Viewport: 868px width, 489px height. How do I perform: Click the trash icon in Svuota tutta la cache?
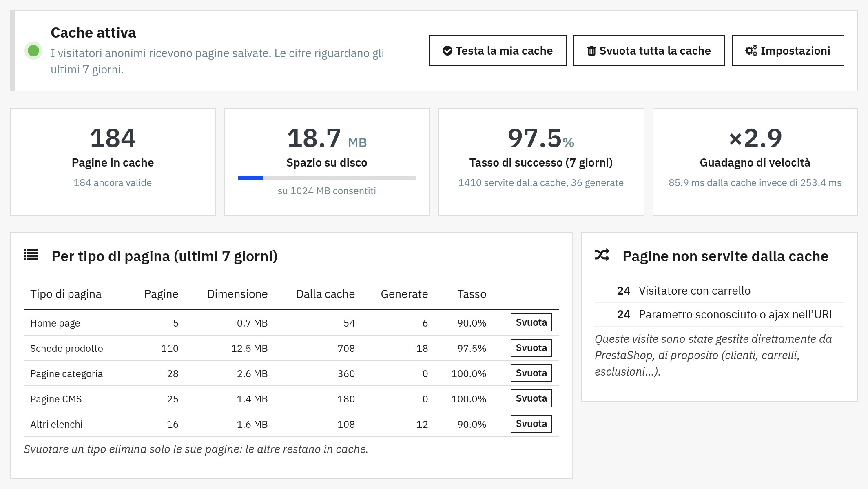pyautogui.click(x=591, y=51)
